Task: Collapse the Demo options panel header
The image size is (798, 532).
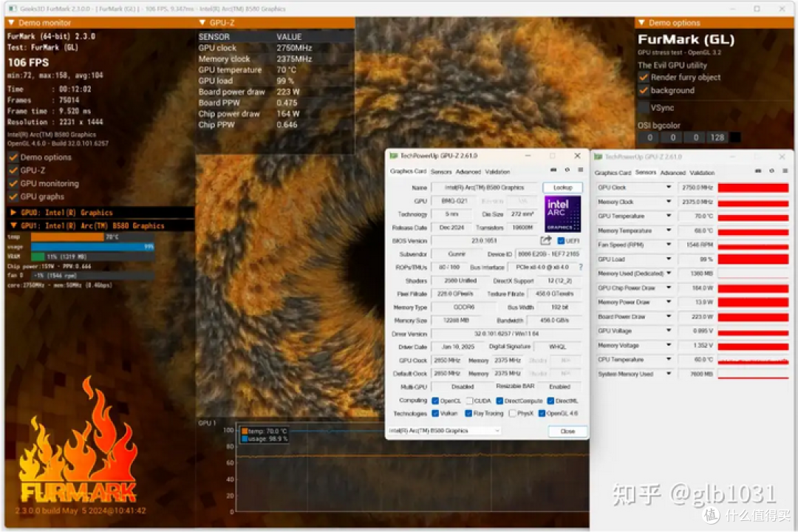Action: tap(714, 22)
